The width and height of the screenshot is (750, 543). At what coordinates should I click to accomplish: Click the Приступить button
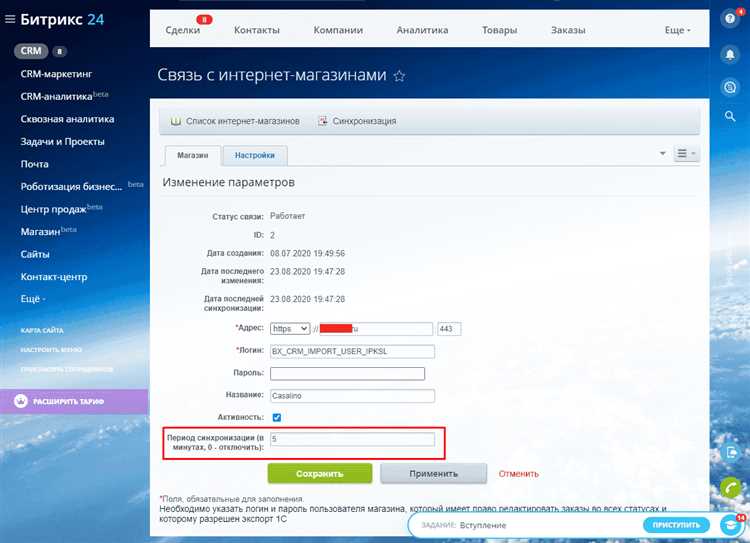[676, 525]
